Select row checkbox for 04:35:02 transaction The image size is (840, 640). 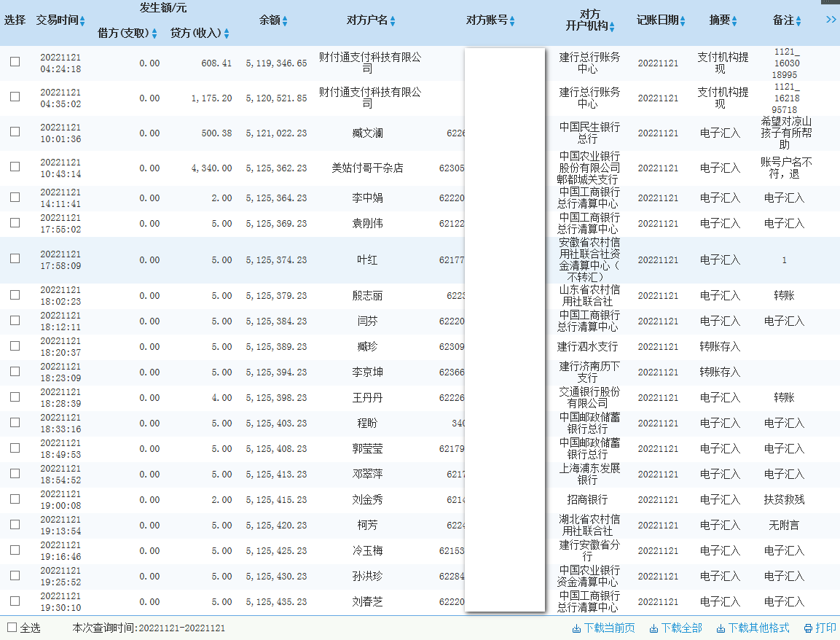coord(15,96)
